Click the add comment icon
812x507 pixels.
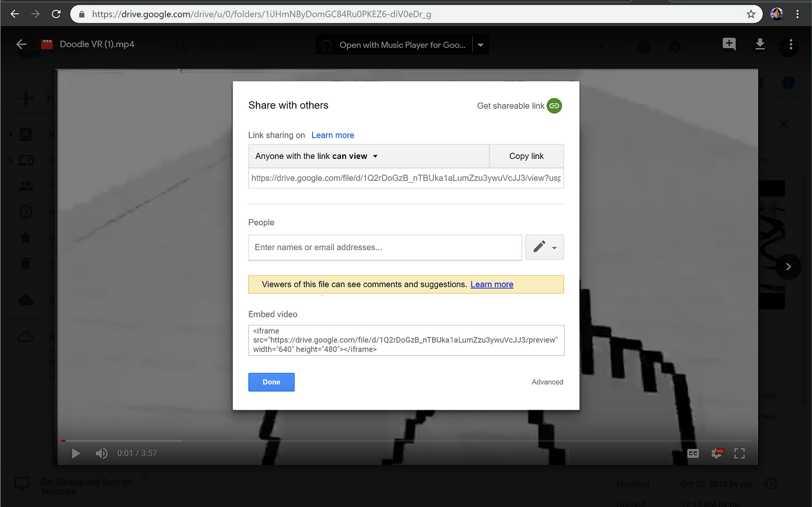coord(729,44)
